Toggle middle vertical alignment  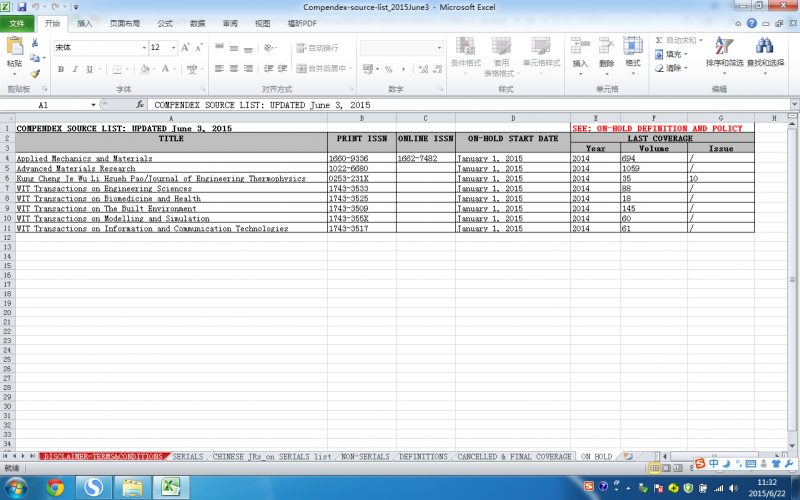pos(234,47)
